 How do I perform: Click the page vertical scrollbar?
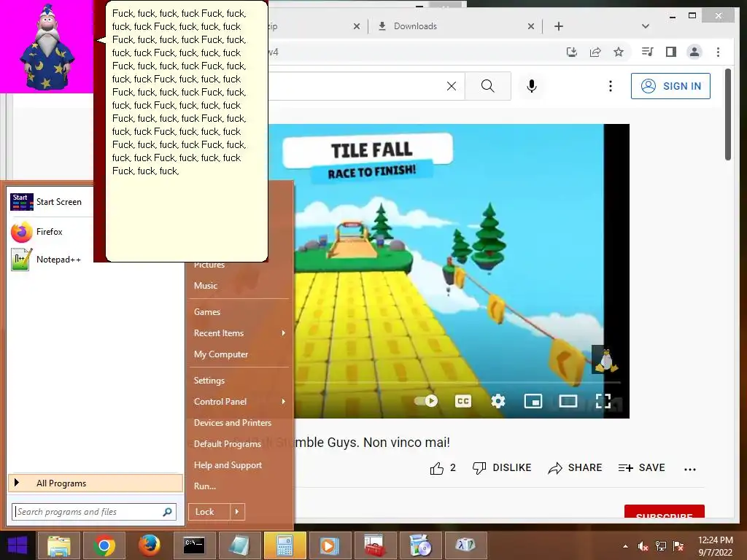point(727,114)
